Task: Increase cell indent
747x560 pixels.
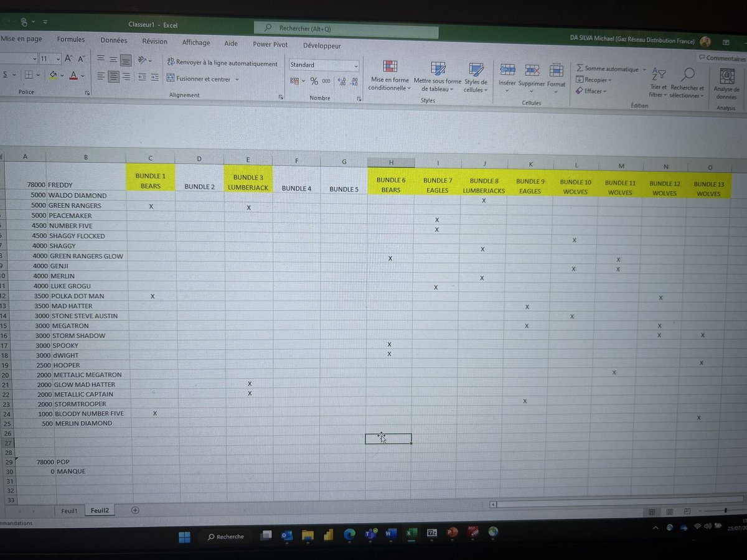Action: point(154,78)
